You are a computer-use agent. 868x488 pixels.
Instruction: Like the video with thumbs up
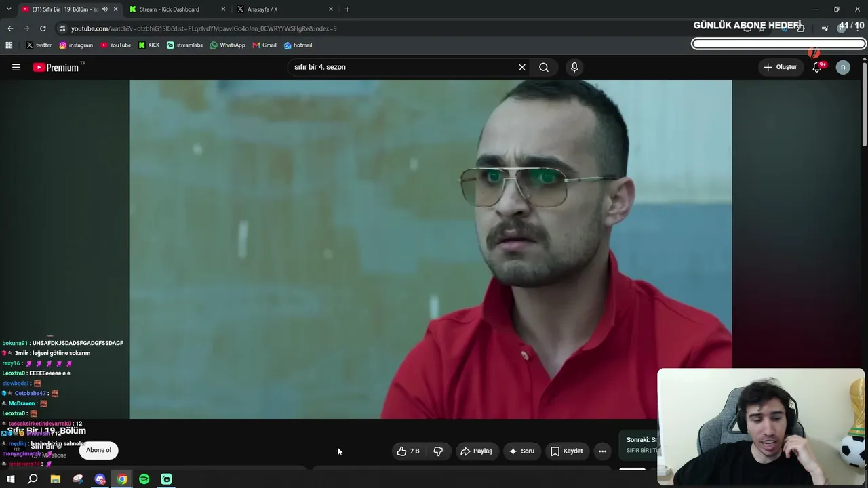point(408,451)
